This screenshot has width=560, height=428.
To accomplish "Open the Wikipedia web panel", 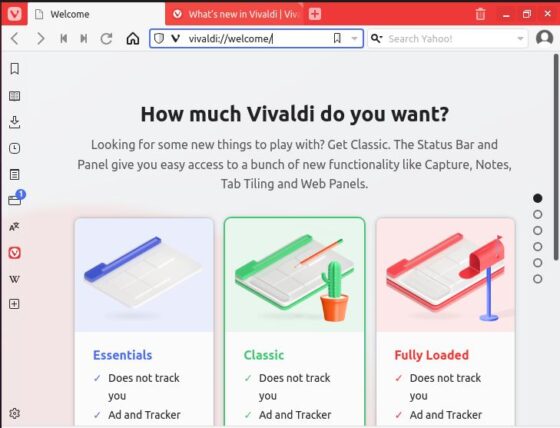I will [15, 279].
